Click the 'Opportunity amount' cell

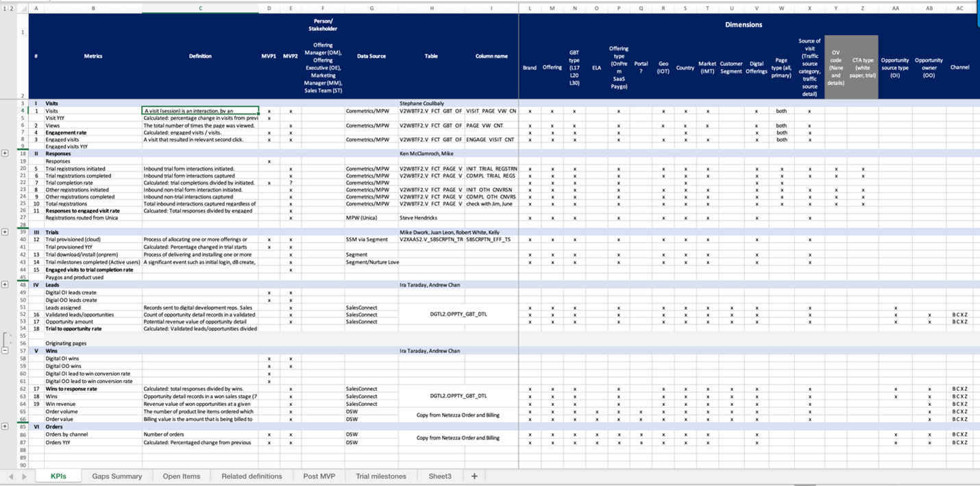[93, 321]
